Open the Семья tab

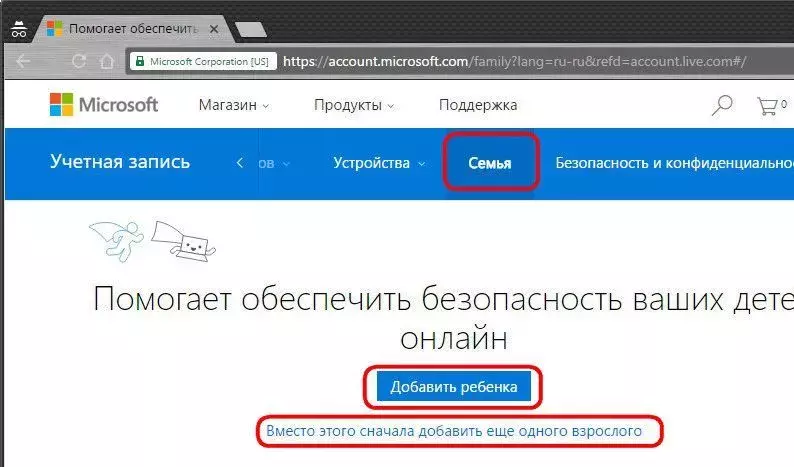click(x=490, y=163)
